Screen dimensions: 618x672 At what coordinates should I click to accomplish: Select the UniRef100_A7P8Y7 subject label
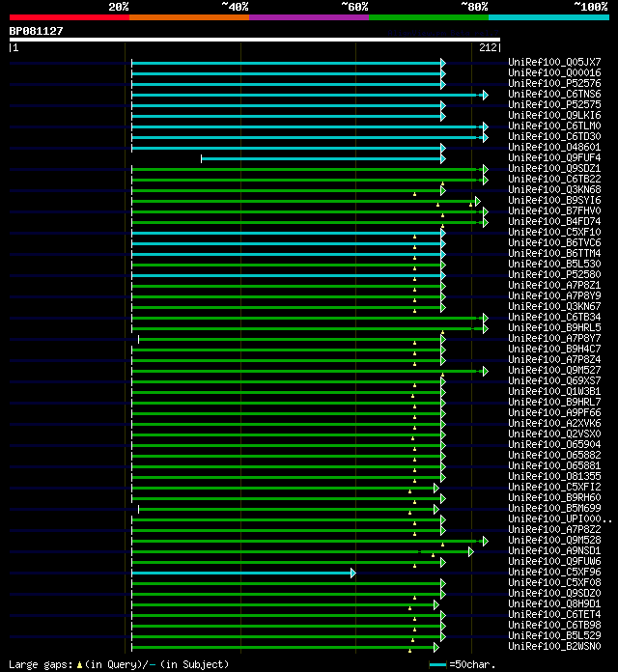click(554, 339)
